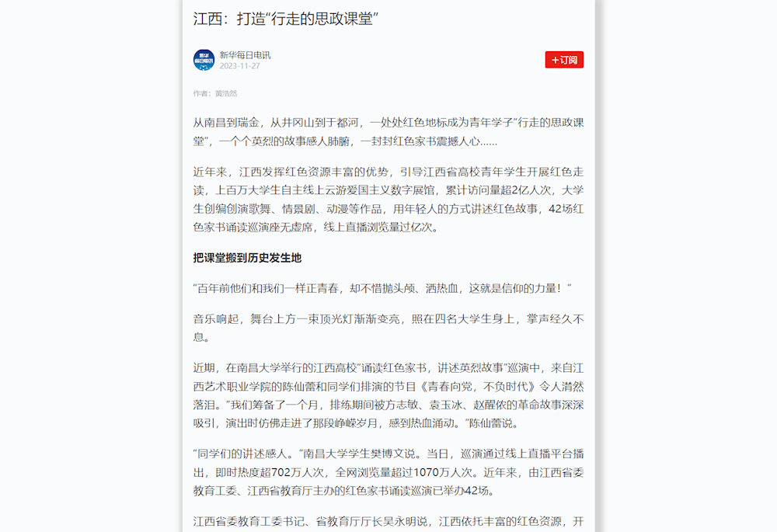
Task: Click the date 2023-11-27
Action: 240,66
